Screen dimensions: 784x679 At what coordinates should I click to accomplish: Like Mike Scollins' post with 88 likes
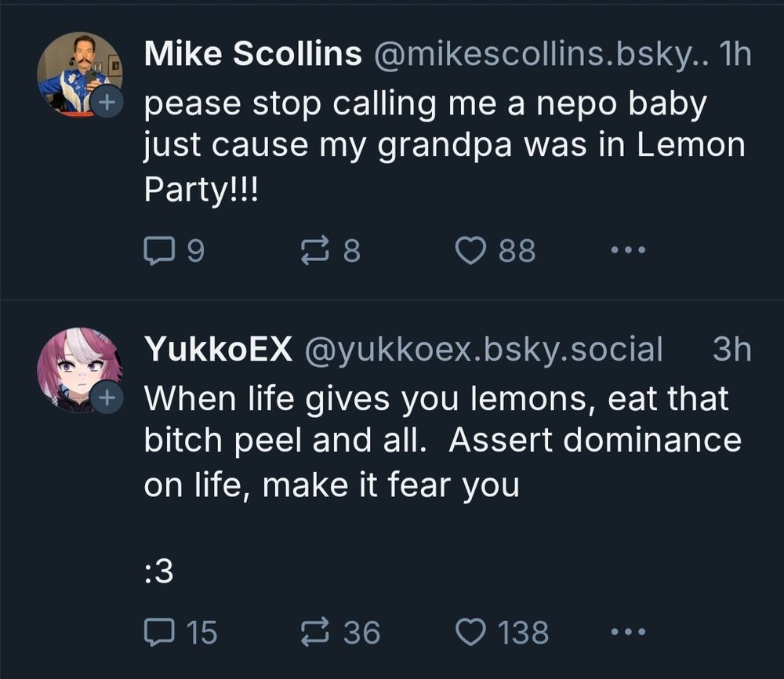471,251
